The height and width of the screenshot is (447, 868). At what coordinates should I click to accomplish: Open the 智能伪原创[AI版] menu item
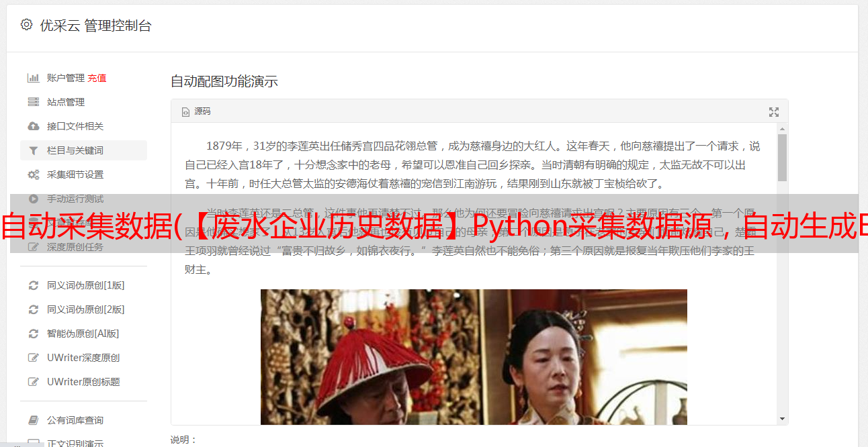click(83, 334)
